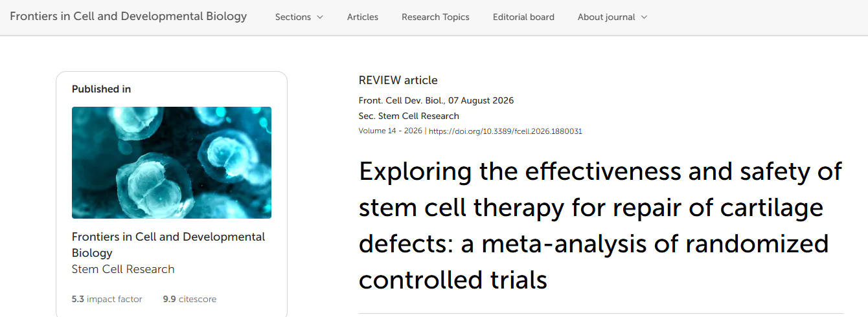
Task: Open the Sections menu label
Action: pos(293,17)
